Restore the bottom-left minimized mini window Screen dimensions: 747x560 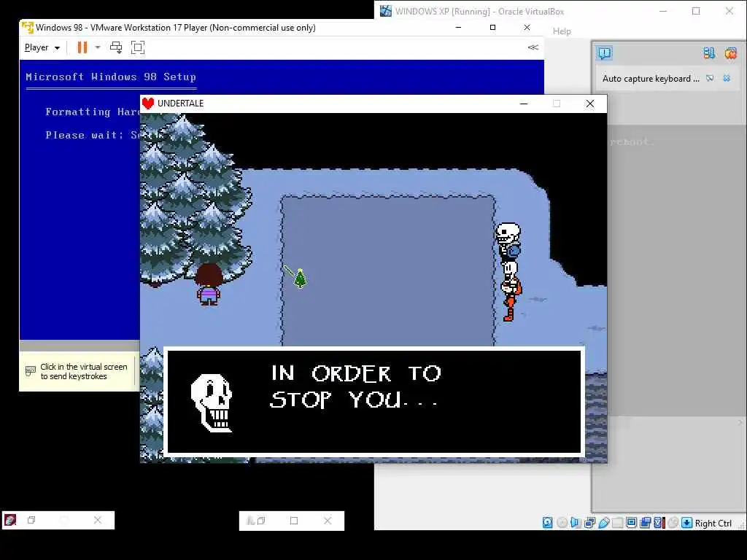(x=31, y=520)
